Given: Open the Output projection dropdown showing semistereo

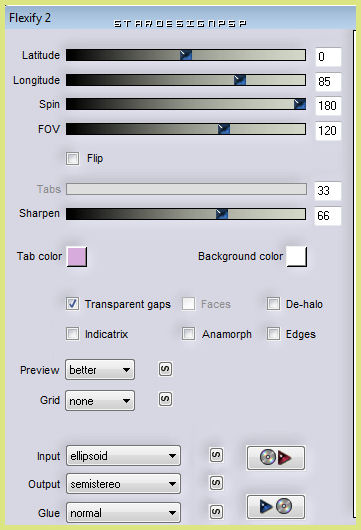Looking at the screenshot, I should tap(123, 484).
